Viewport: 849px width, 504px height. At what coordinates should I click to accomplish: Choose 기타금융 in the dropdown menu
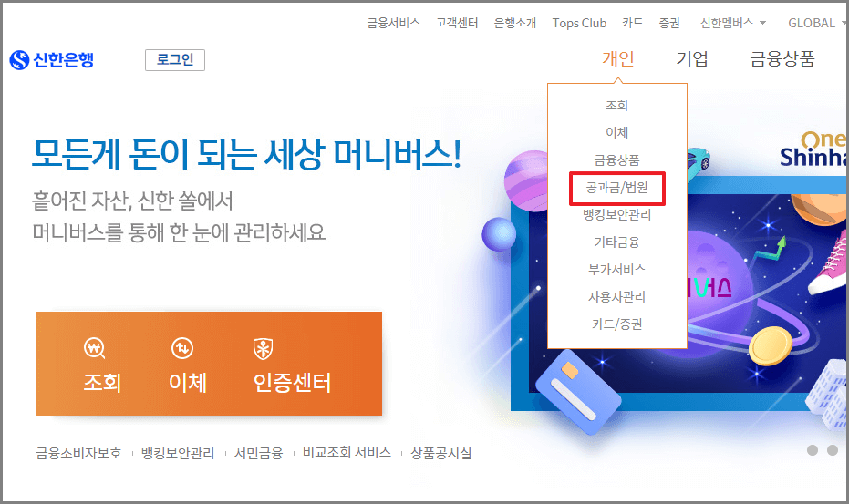click(x=616, y=242)
